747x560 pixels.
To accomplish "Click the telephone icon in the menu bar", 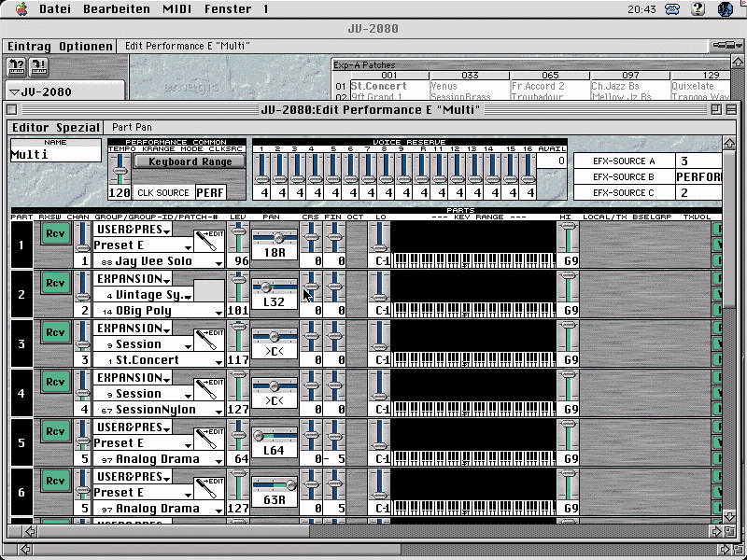I will click(672, 9).
